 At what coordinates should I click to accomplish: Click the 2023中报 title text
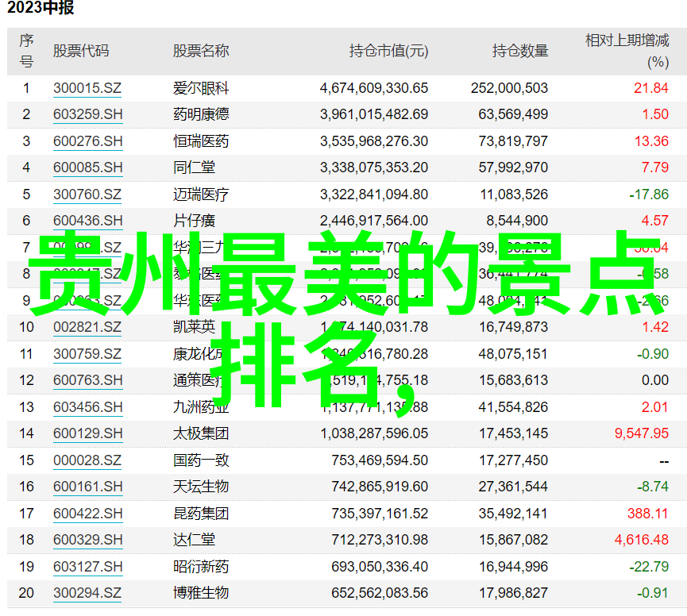click(x=41, y=7)
